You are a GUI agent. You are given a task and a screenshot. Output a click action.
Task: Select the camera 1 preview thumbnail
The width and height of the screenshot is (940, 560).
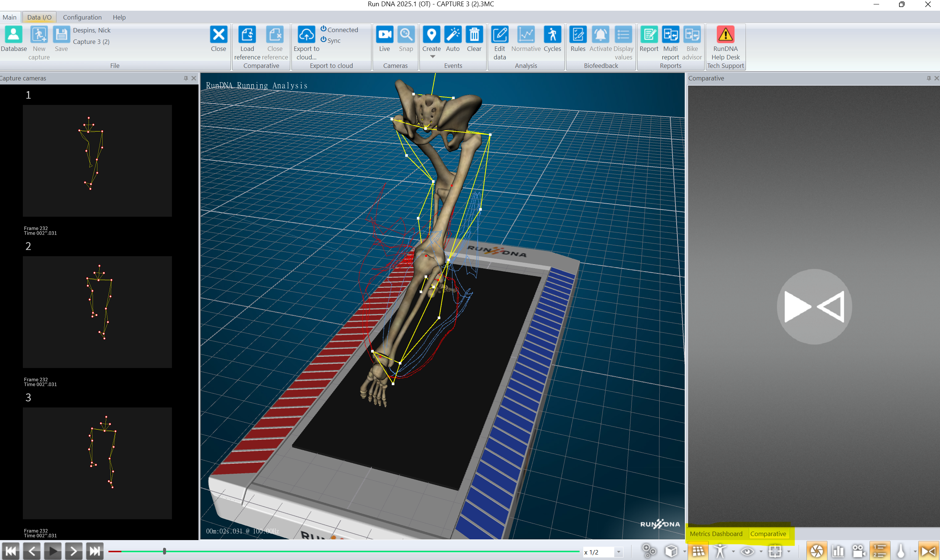(x=97, y=161)
